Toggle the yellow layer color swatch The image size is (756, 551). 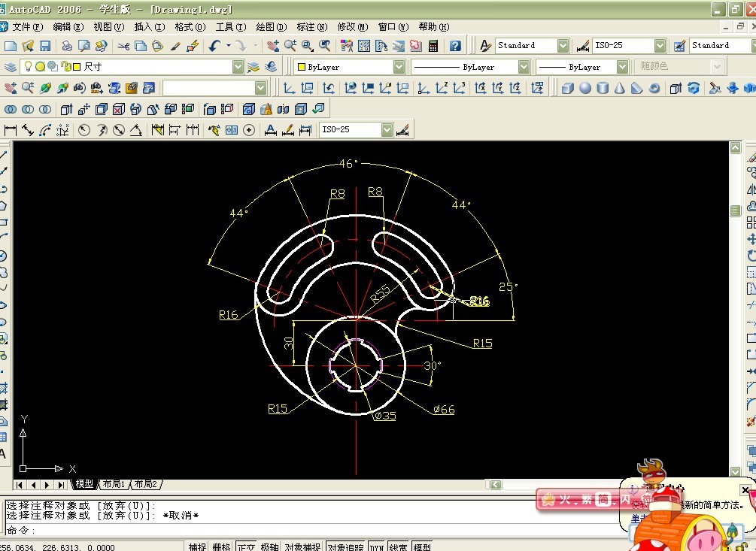pos(76,66)
